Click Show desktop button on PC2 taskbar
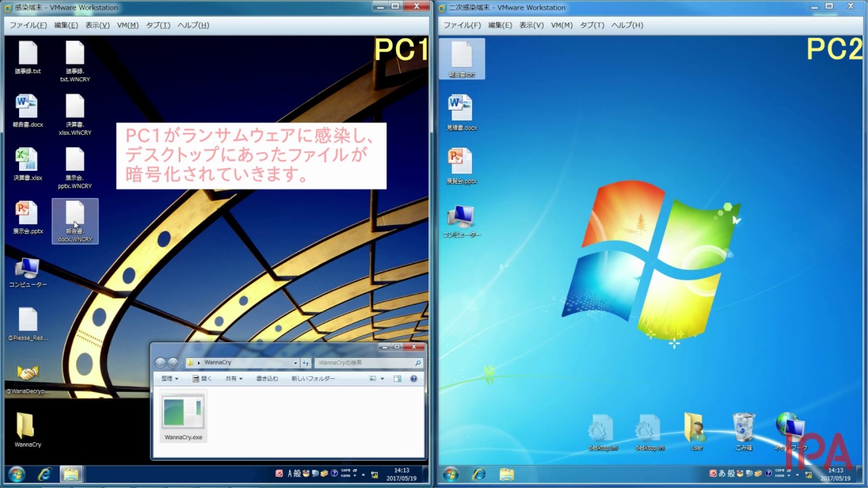The height and width of the screenshot is (488, 868). pos(861,474)
